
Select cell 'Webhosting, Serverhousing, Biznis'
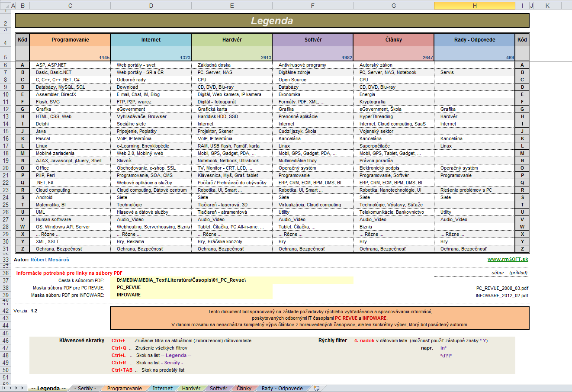(151, 227)
